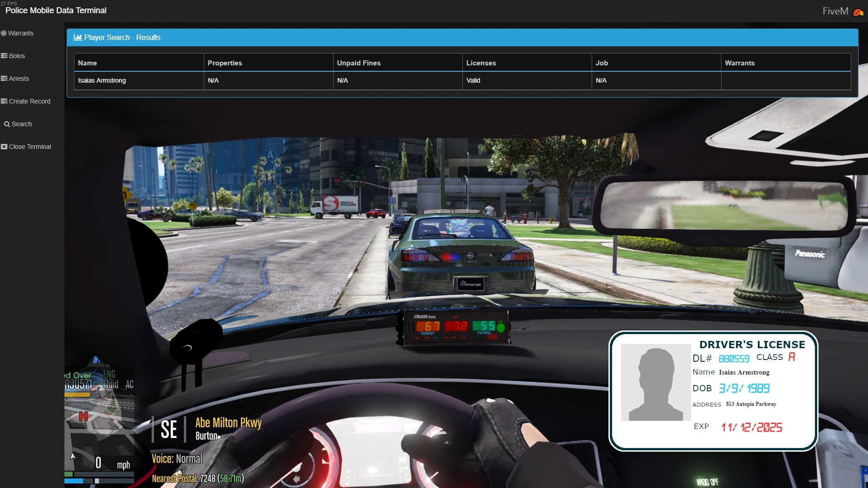
Task: Click the expiry date 11/12/2025
Action: (751, 427)
